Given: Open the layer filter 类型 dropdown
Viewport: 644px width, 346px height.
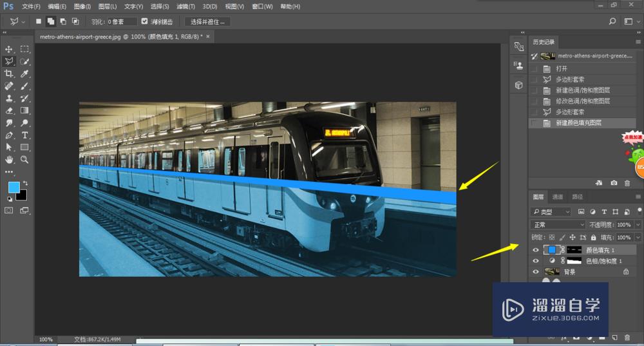Looking at the screenshot, I should (551, 212).
